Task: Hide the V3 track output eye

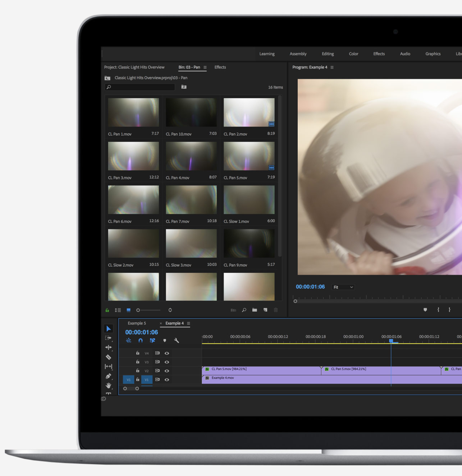Action: coord(167,362)
